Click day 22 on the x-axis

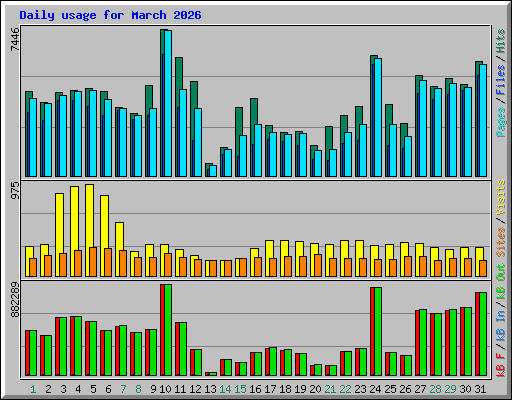coord(345,389)
